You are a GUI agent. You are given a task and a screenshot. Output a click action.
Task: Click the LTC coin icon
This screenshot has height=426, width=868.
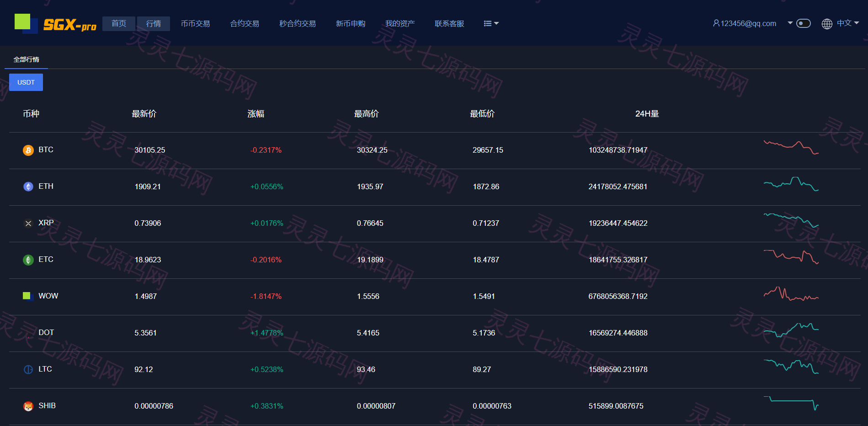(28, 369)
